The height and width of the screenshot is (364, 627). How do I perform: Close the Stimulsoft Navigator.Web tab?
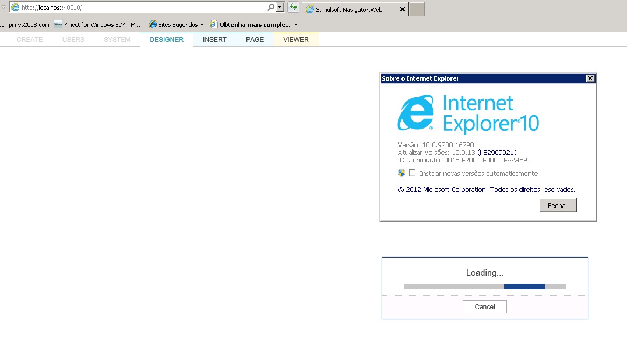pyautogui.click(x=402, y=9)
